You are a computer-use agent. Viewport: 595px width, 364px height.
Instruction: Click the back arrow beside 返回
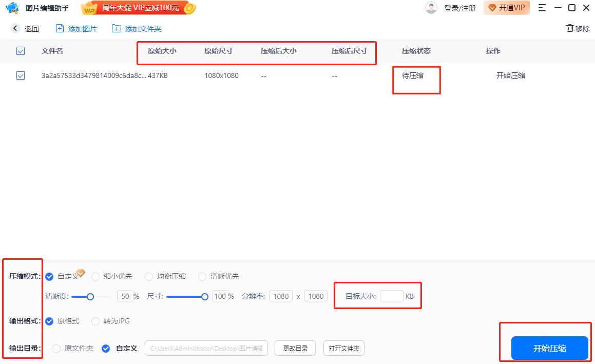click(15, 29)
